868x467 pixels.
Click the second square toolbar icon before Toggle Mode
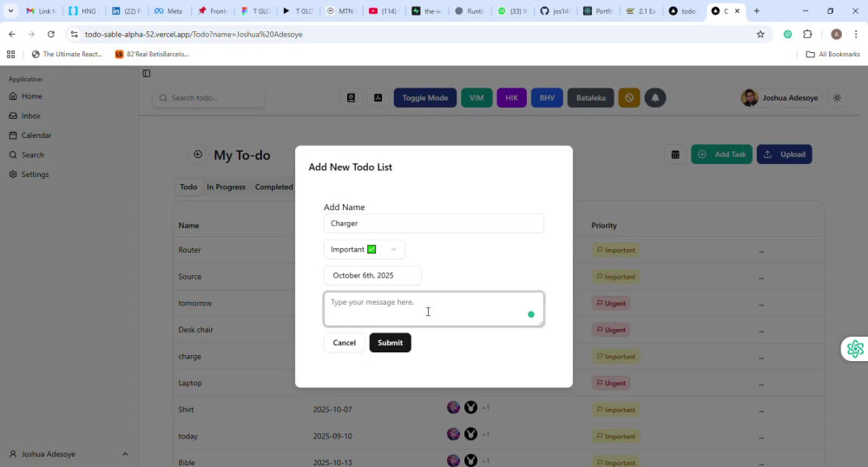tap(378, 98)
